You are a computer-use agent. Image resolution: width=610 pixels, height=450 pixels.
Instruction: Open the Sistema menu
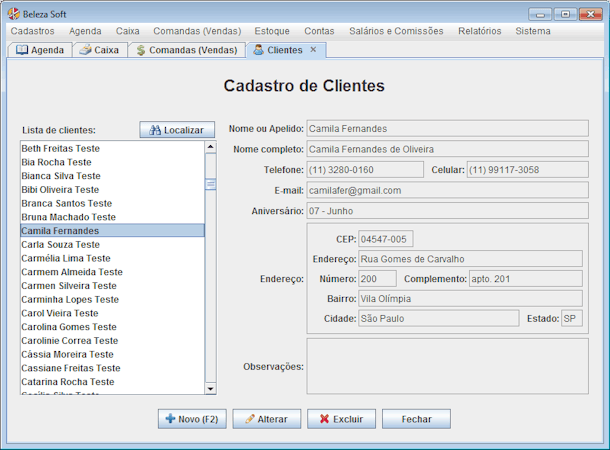click(x=533, y=31)
